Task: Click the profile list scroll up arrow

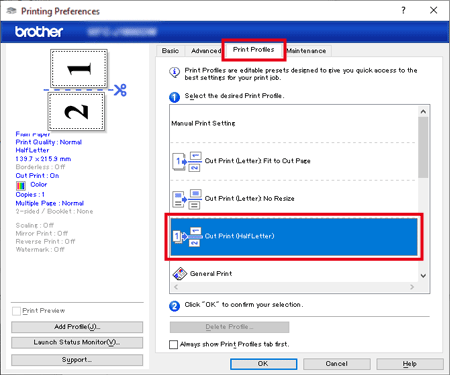Action: [x=423, y=112]
